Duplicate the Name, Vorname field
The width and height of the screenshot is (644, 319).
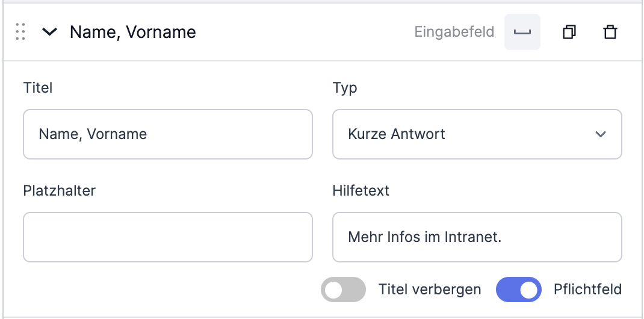[569, 32]
